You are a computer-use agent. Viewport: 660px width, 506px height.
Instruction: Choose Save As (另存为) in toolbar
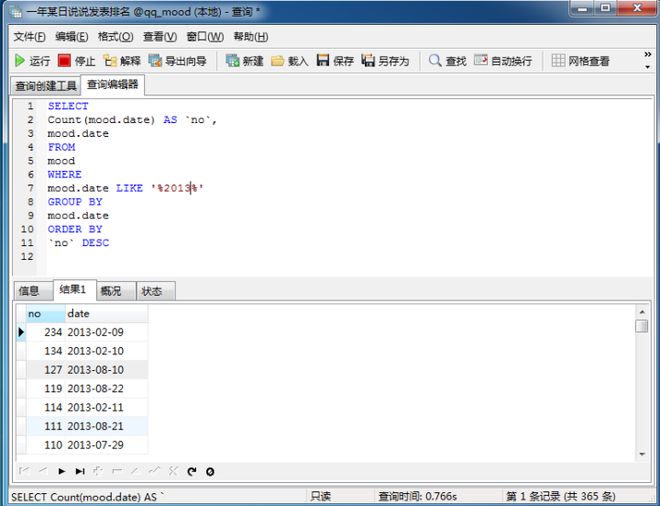point(385,61)
